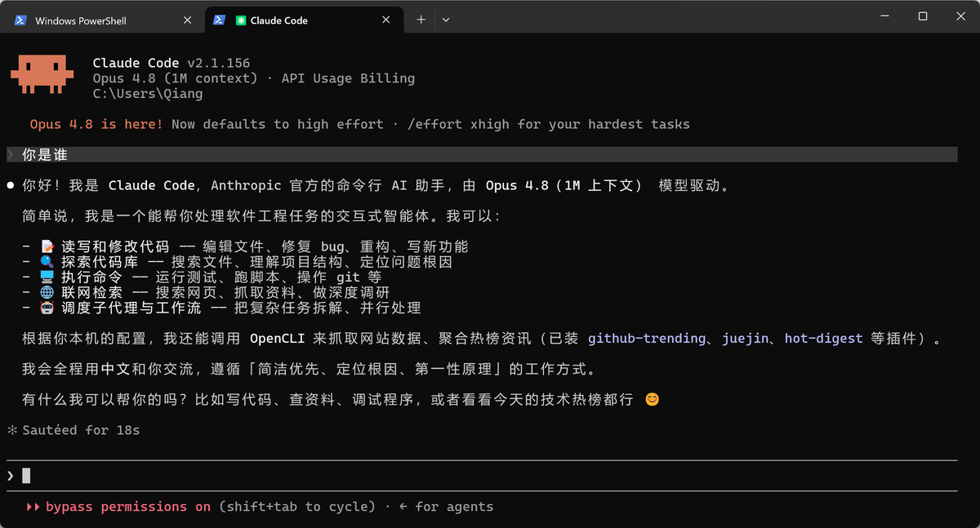
Task: Click the 'hot-digest' plugin name
Action: click(x=823, y=338)
